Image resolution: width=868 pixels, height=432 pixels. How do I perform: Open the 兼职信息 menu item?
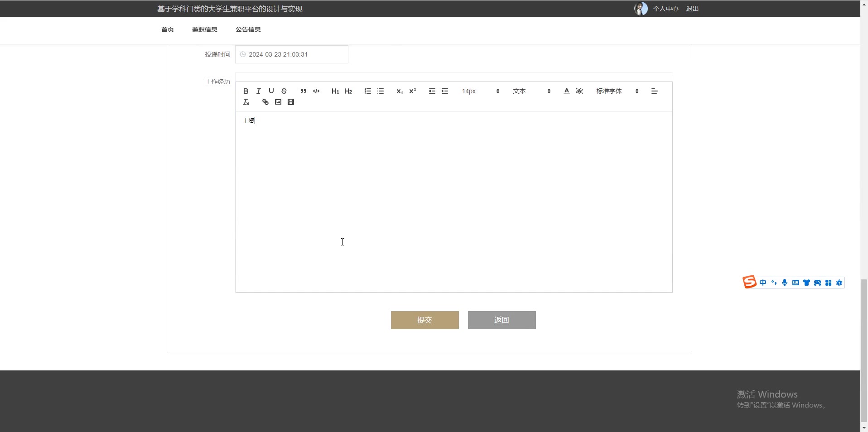click(x=205, y=29)
